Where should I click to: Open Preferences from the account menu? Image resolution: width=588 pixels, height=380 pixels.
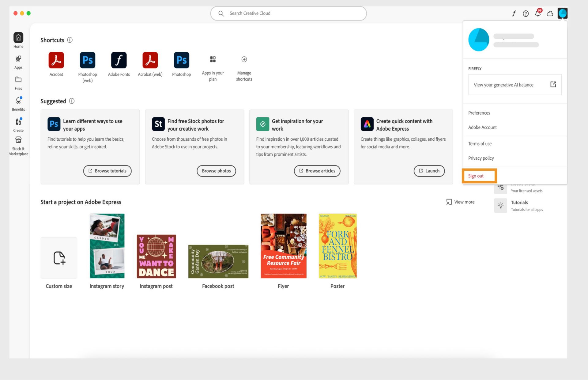479,113
